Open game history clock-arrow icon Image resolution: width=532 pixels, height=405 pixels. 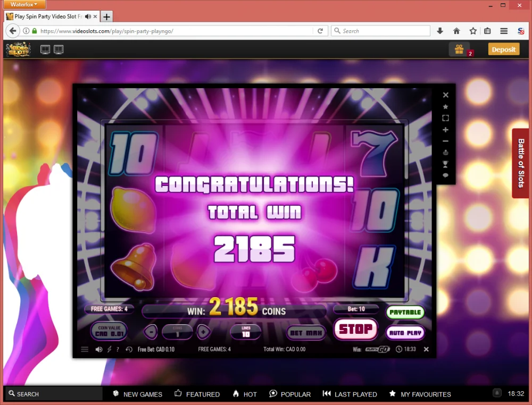129,349
